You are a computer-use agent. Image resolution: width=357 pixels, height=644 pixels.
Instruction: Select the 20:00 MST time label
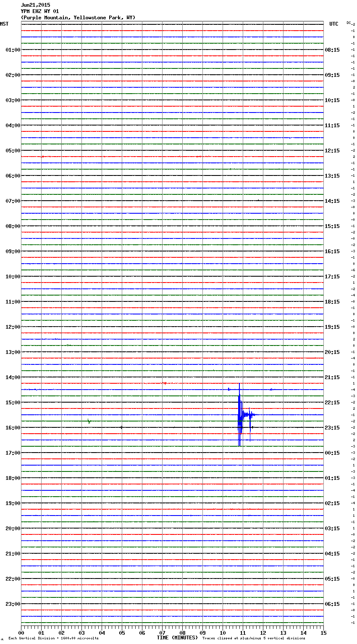tap(13, 529)
